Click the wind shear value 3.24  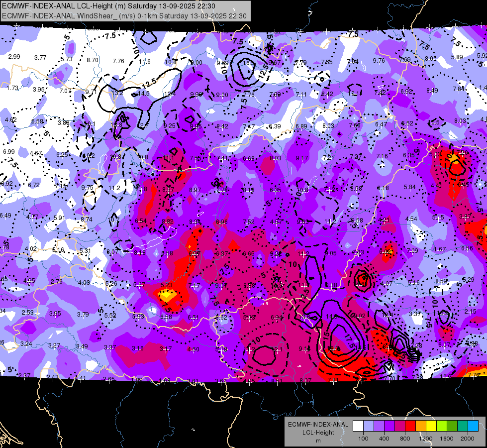26,344
